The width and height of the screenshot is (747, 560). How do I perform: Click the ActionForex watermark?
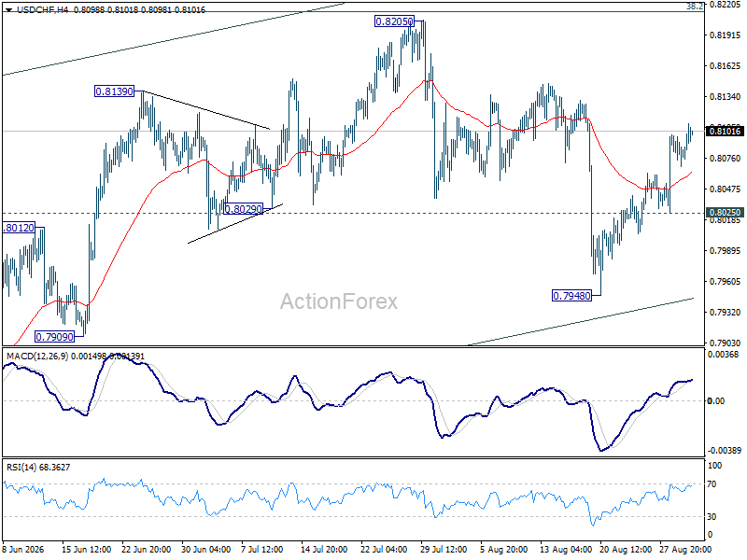tap(339, 301)
